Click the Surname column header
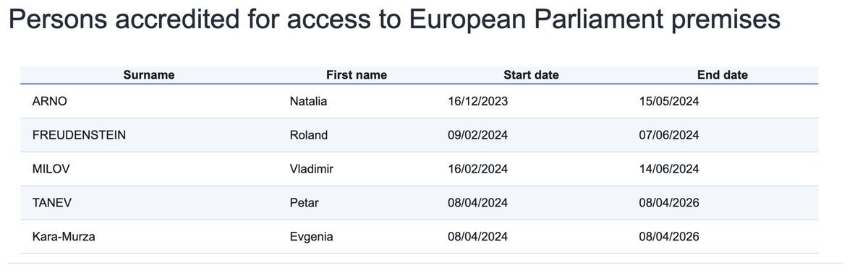The image size is (868, 273). (149, 75)
